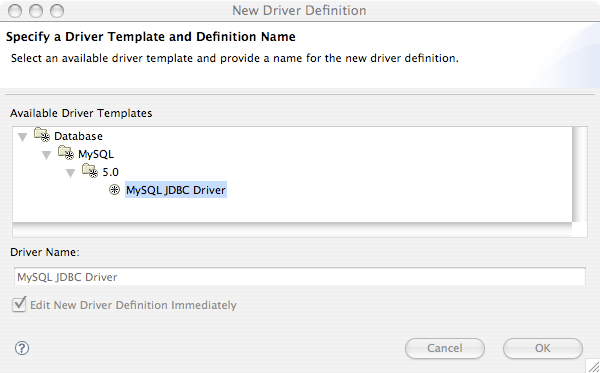The height and width of the screenshot is (373, 600).
Task: Click the MySQL folder icon
Action: pyautogui.click(x=66, y=153)
